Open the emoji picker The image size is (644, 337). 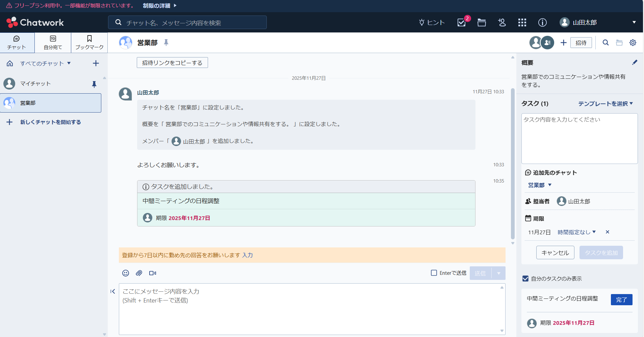point(125,273)
